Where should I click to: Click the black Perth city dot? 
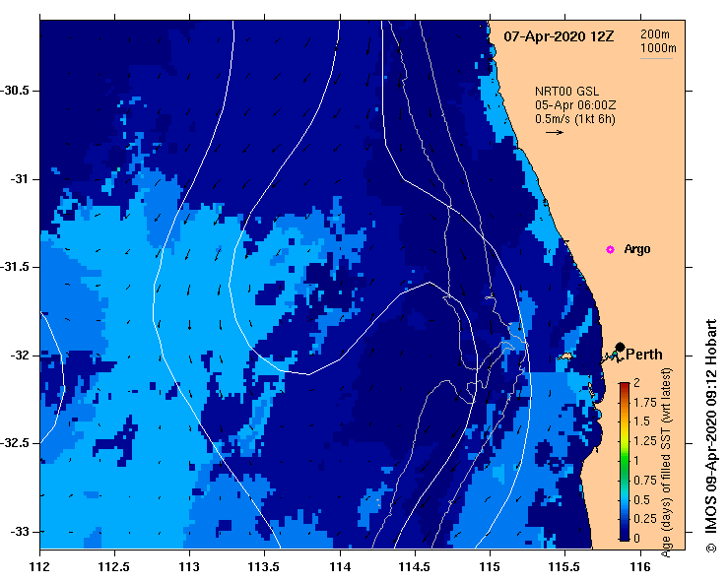tap(620, 347)
